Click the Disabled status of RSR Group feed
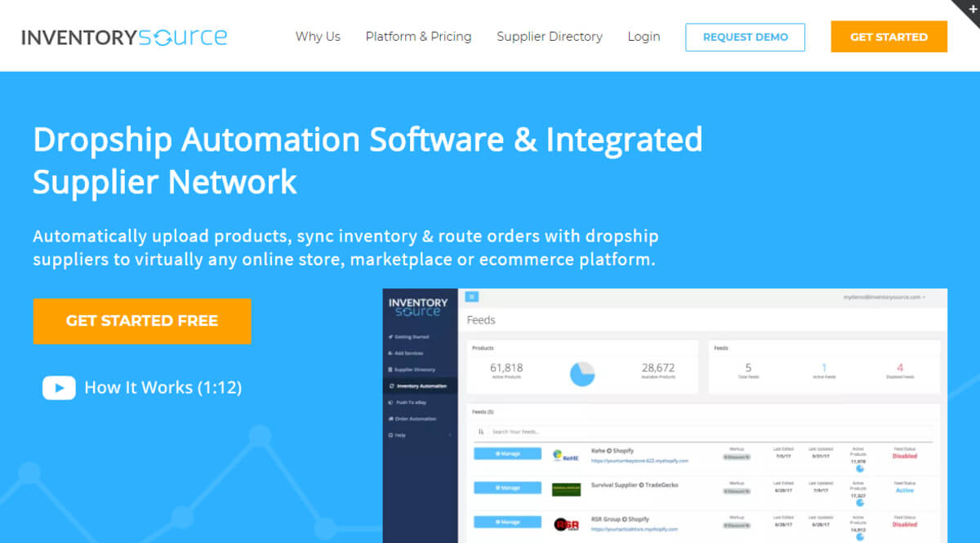980x543 pixels. click(x=905, y=525)
